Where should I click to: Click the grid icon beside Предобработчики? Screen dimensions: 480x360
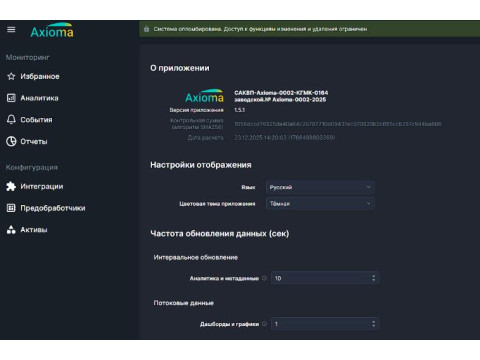pos(11,208)
